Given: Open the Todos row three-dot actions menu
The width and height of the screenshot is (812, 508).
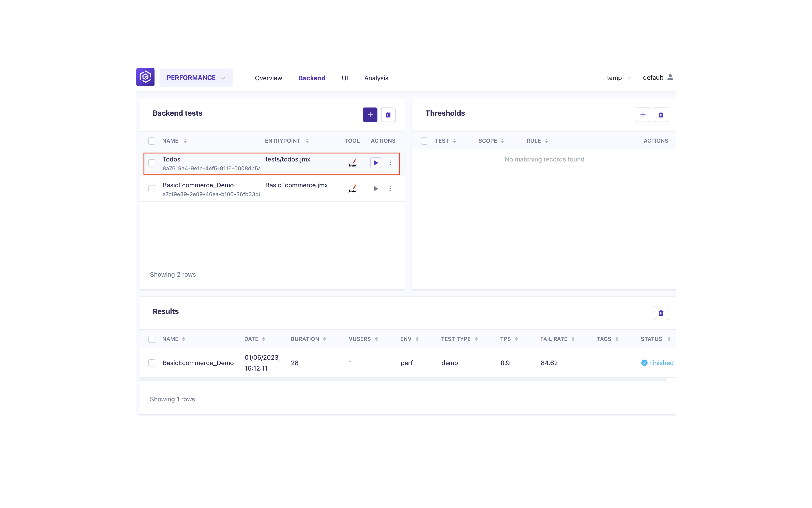Looking at the screenshot, I should [390, 163].
